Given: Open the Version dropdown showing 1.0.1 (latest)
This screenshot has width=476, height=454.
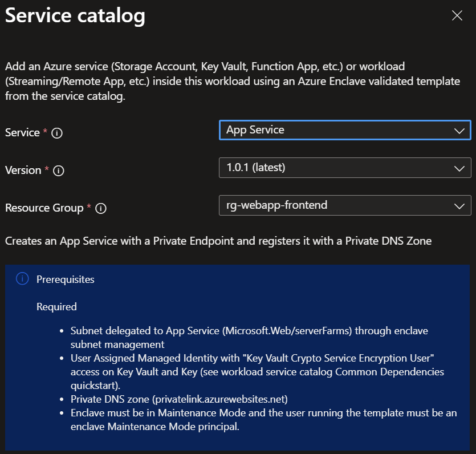Looking at the screenshot, I should point(345,168).
